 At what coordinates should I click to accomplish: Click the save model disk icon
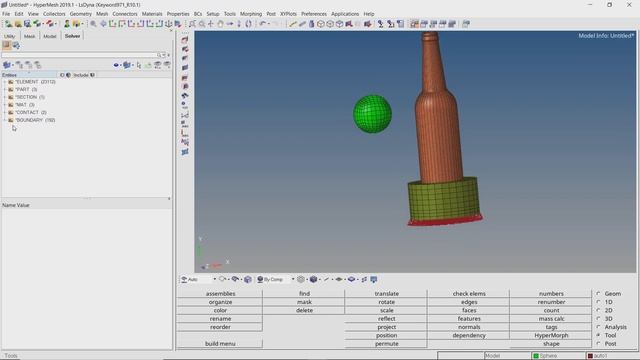27,24
